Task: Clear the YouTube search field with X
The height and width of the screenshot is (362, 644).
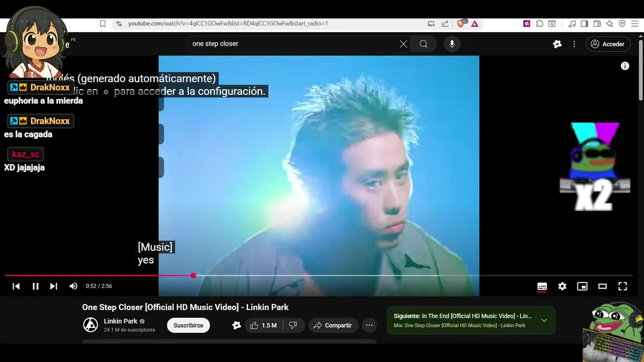Action: tap(404, 44)
